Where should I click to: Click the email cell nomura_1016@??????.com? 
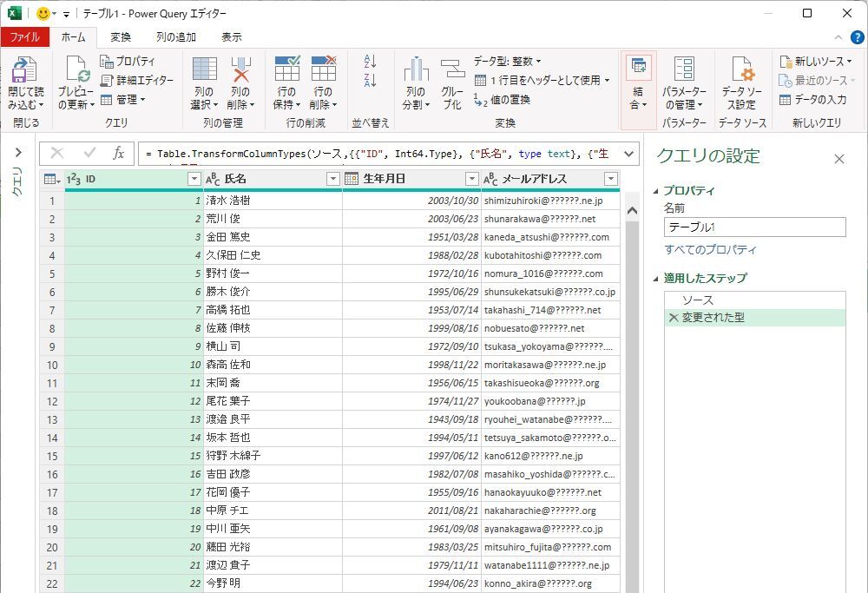[551, 273]
